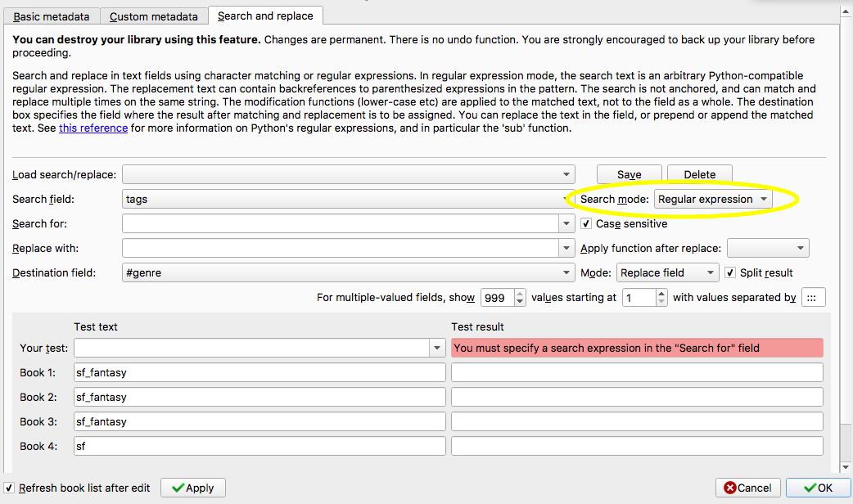Viewport: 853px width, 504px height.
Task: Click the Replace with text field
Action: pos(341,248)
